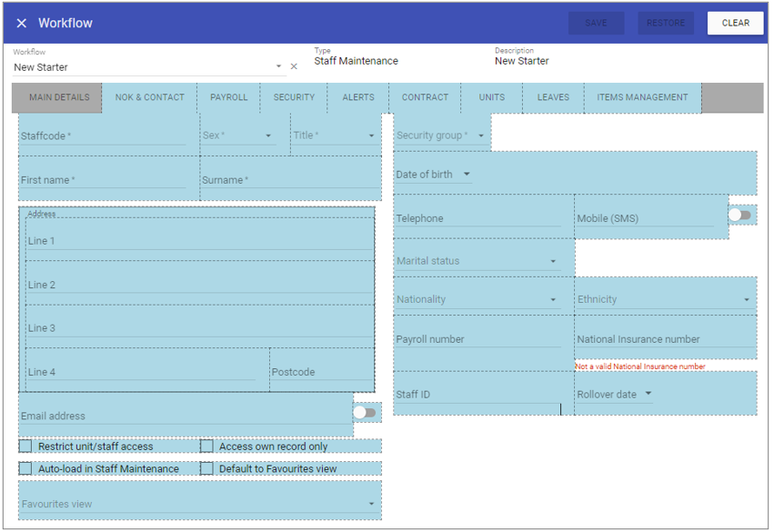Toggle the switch next to Mobile (SMS)
The height and width of the screenshot is (532, 774).
click(740, 216)
